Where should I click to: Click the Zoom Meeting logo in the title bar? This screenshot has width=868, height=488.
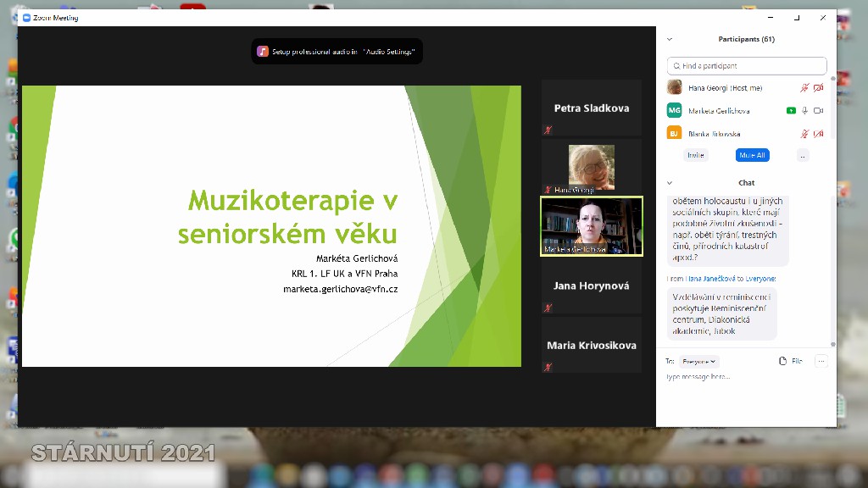click(x=26, y=17)
